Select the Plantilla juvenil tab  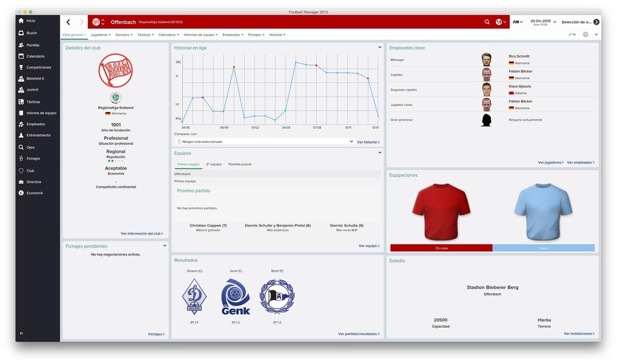[240, 164]
